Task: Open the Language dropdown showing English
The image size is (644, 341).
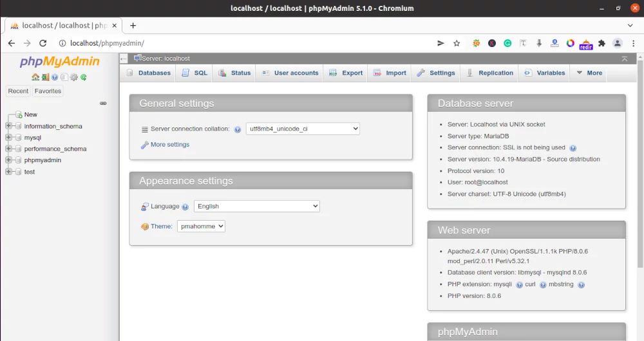Action: click(257, 206)
